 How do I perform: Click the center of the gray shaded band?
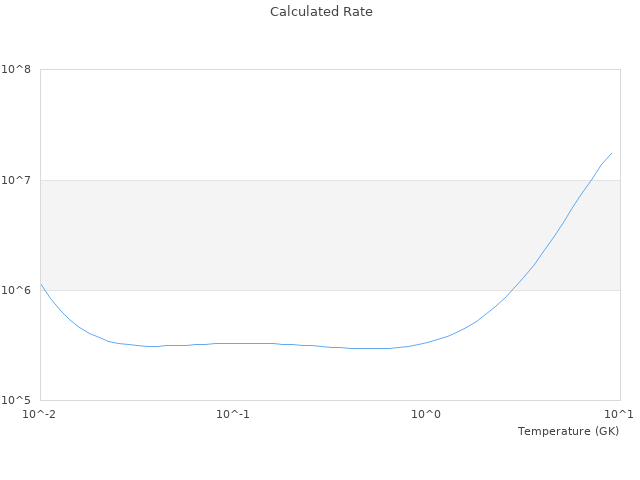(330, 235)
